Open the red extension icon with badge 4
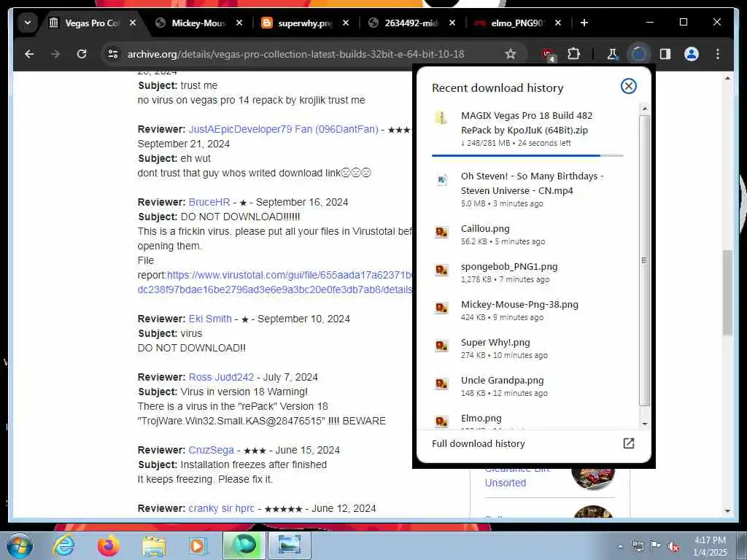 (549, 55)
